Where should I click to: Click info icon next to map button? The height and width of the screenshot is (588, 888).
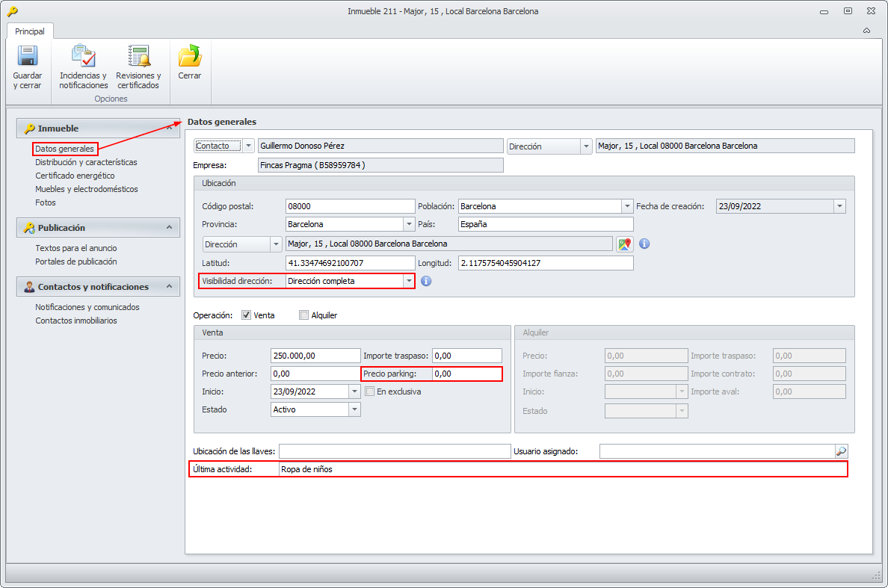pos(644,244)
